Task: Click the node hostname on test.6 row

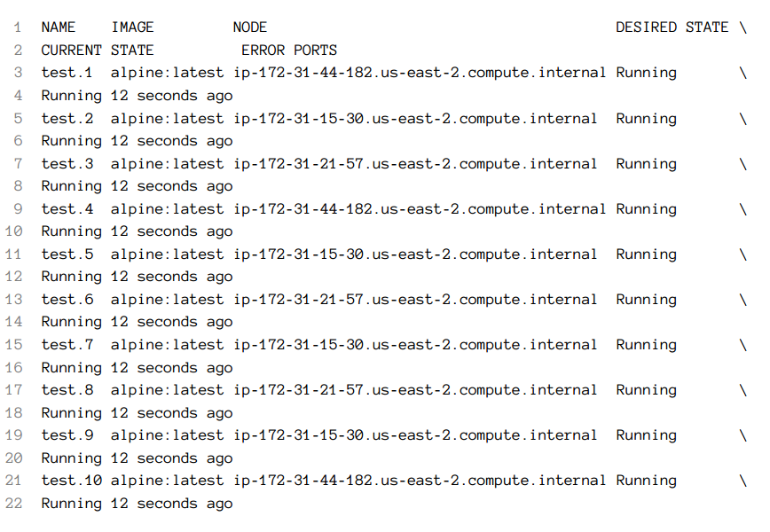Action: (x=415, y=300)
